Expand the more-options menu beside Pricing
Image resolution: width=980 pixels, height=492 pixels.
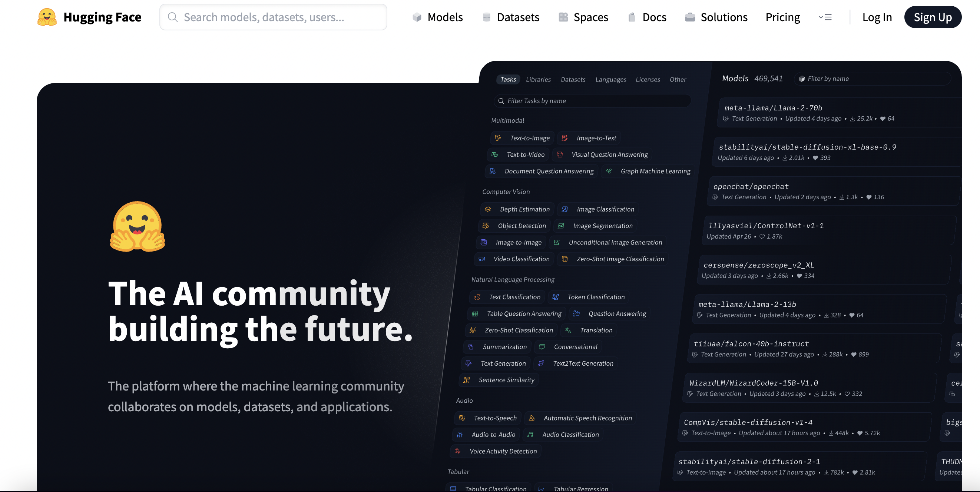click(x=825, y=17)
